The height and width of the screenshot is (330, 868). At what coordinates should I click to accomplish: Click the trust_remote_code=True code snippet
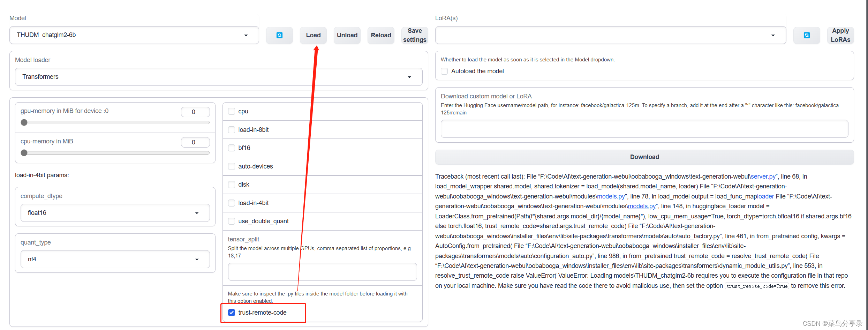(x=757, y=286)
